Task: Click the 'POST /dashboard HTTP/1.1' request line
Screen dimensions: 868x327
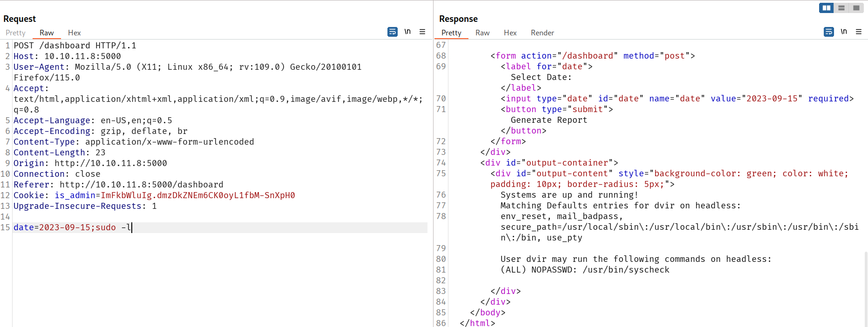Action: coord(75,46)
